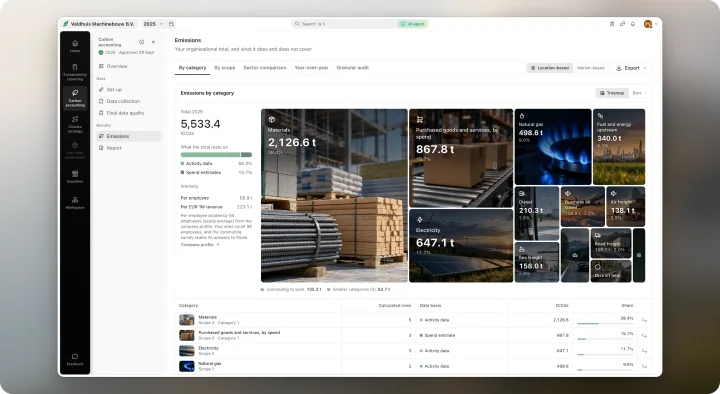The height and width of the screenshot is (394, 720).
Task: Open Suppliers in the sidebar
Action: [x=75, y=176]
